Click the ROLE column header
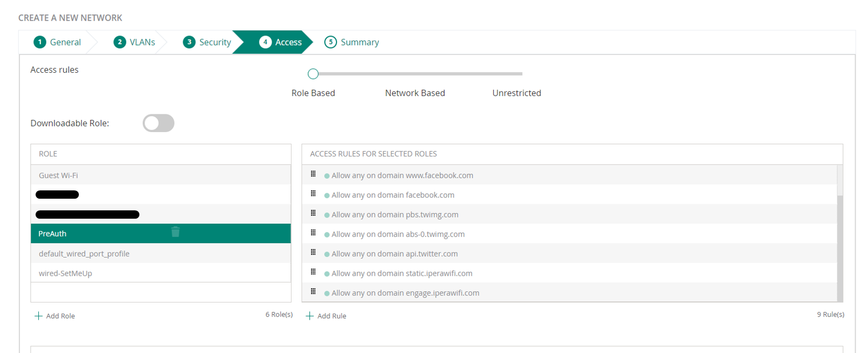This screenshot has width=868, height=353. click(160, 154)
